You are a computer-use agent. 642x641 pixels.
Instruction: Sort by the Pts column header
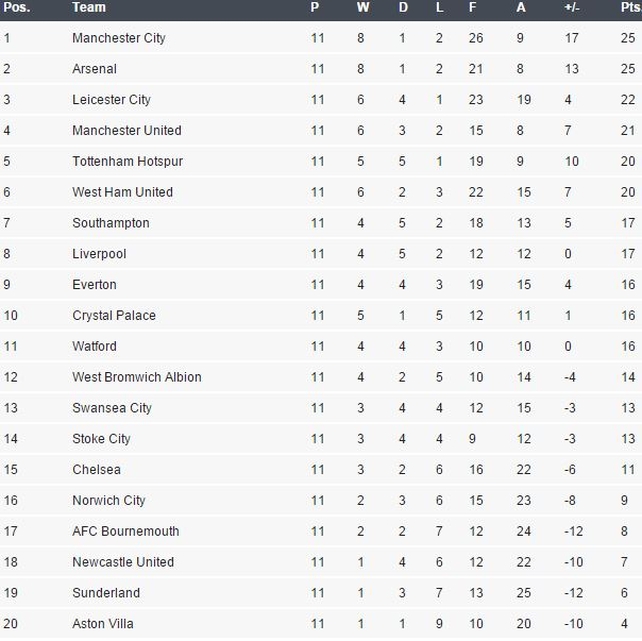pyautogui.click(x=631, y=7)
